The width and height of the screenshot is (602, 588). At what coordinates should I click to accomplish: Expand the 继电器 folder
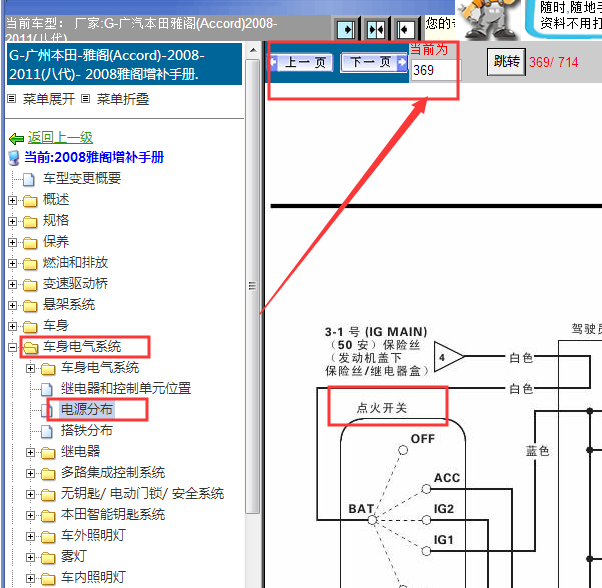[x=30, y=453]
